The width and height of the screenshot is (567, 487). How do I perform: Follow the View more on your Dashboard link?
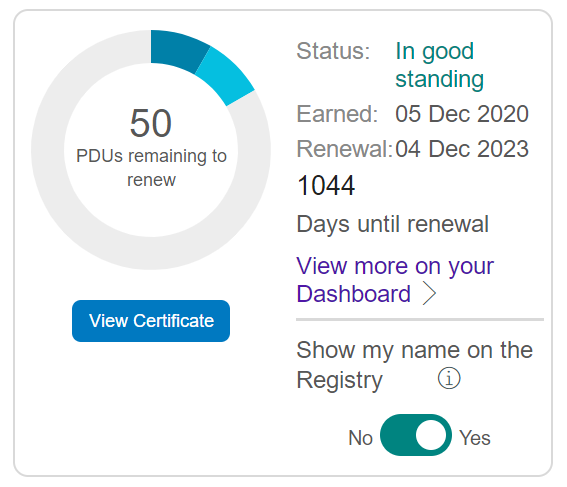pyautogui.click(x=395, y=279)
